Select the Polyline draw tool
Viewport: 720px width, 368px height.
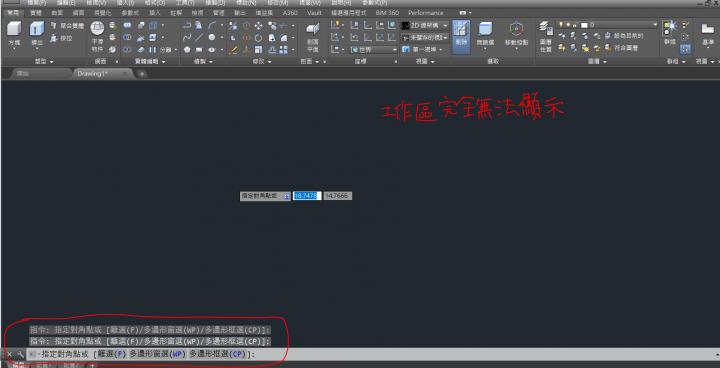tap(187, 26)
